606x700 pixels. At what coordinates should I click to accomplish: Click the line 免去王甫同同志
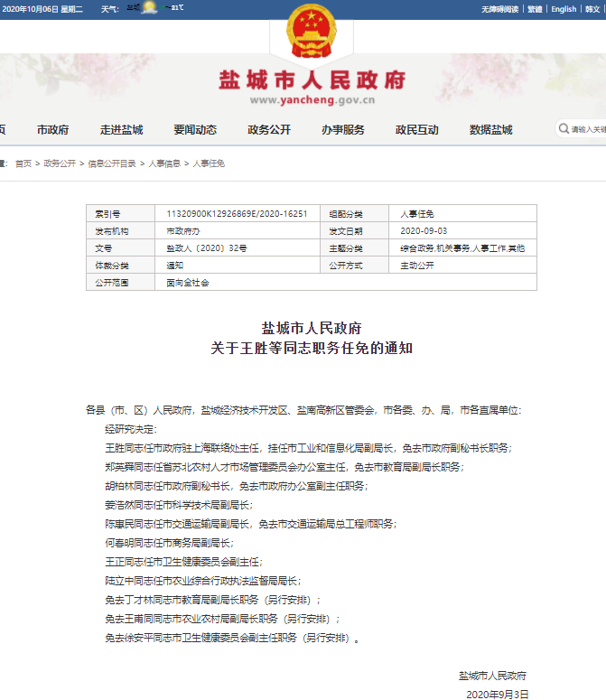click(222, 619)
